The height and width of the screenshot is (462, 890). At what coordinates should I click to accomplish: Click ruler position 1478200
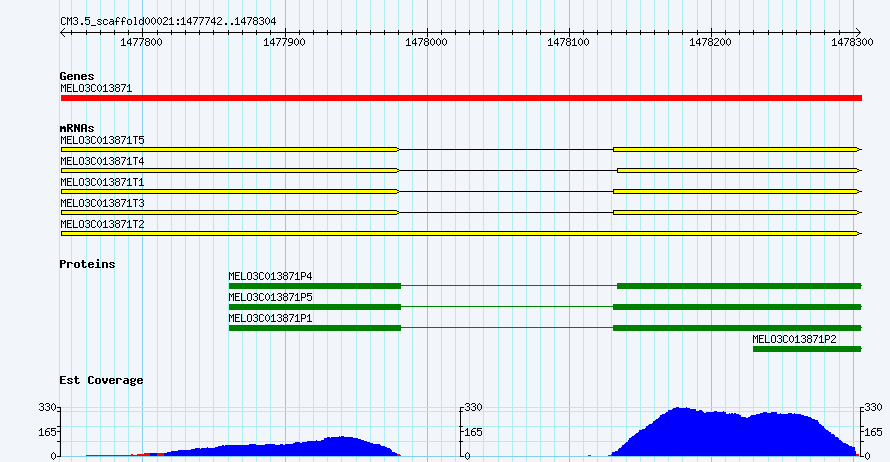[x=710, y=43]
